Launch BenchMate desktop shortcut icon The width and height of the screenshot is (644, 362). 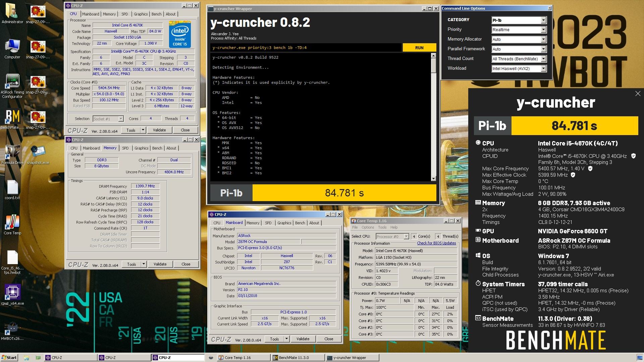tap(12, 119)
